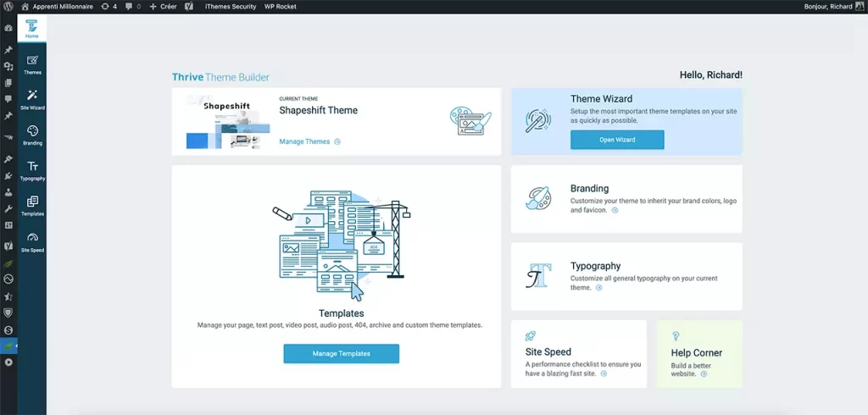
Task: Open the Yoast SEO sidebar icon
Action: [x=8, y=245]
